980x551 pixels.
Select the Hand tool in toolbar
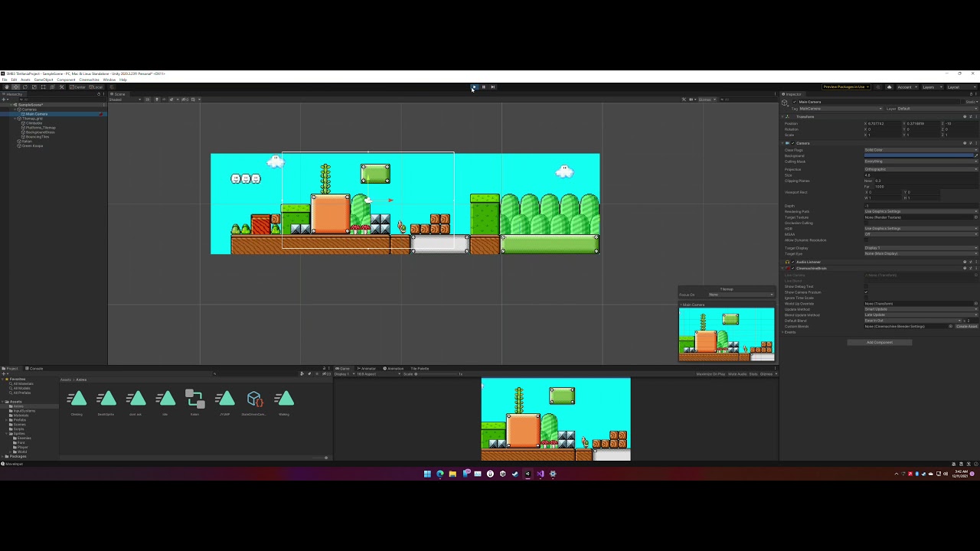7,87
